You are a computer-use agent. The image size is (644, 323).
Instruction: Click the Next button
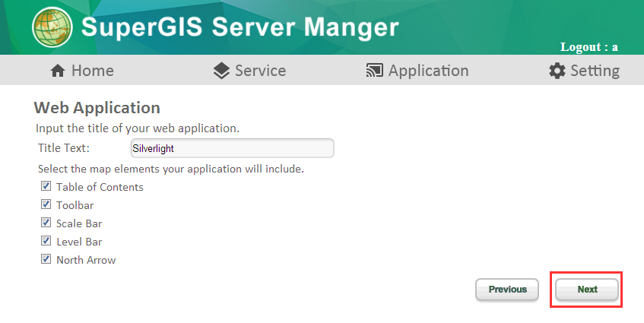point(587,290)
